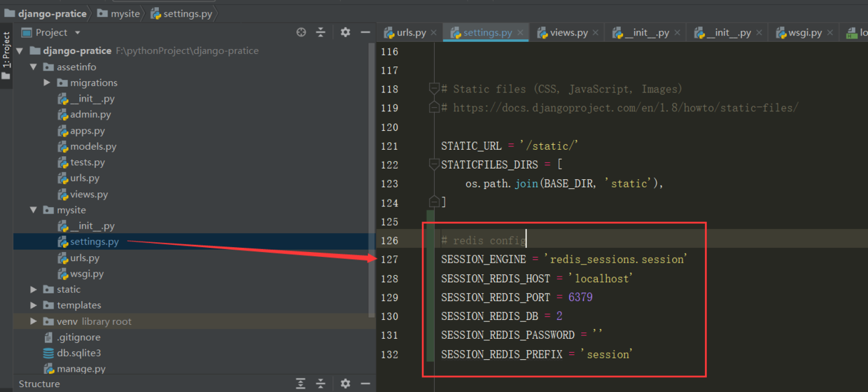The image size is (868, 392).
Task: Select manage.py file
Action: pyautogui.click(x=74, y=369)
